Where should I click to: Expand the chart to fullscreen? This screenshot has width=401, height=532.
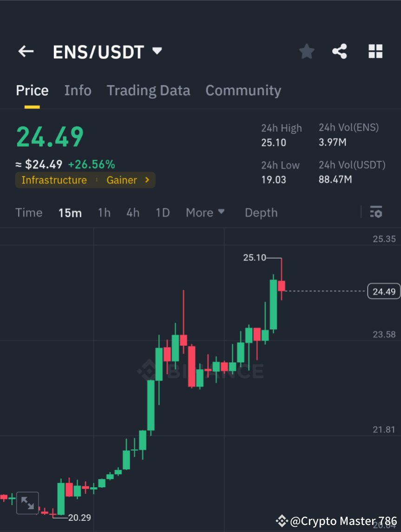tap(27, 503)
